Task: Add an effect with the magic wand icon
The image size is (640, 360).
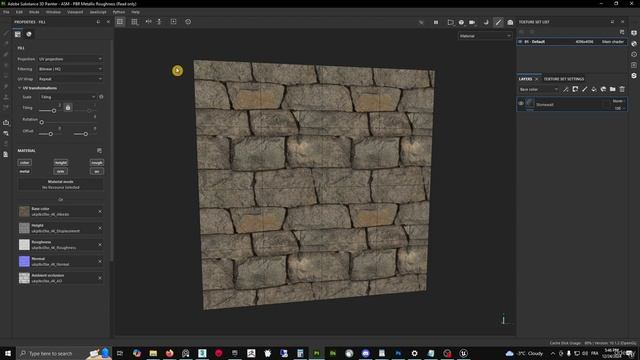Action: click(566, 89)
